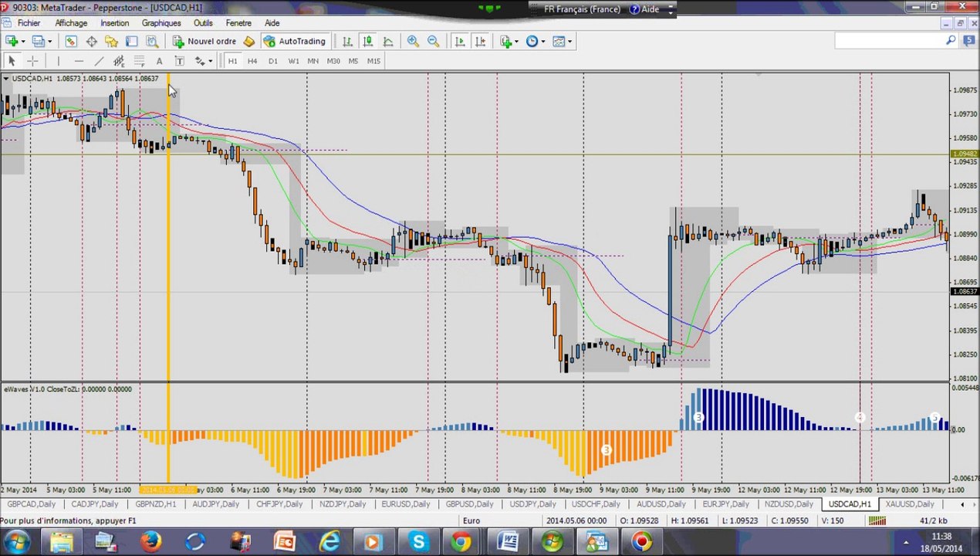Viewport: 980px width, 556px height.
Task: Open the Market Watch window icon
Action: pyautogui.click(x=71, y=41)
